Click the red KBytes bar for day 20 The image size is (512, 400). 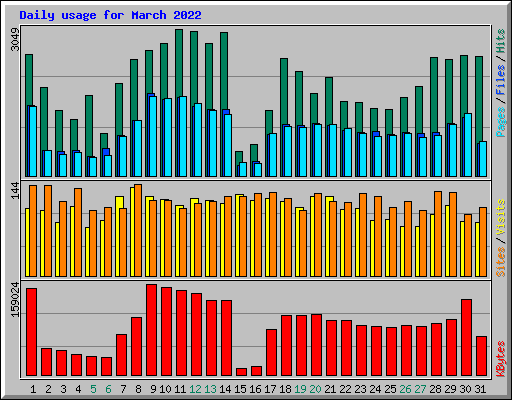coord(316,345)
